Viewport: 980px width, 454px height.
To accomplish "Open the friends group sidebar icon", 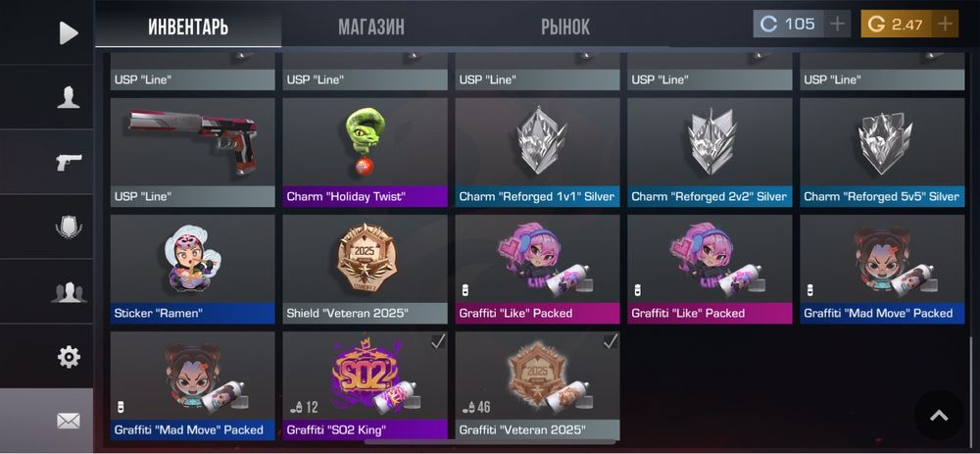I will tap(69, 292).
